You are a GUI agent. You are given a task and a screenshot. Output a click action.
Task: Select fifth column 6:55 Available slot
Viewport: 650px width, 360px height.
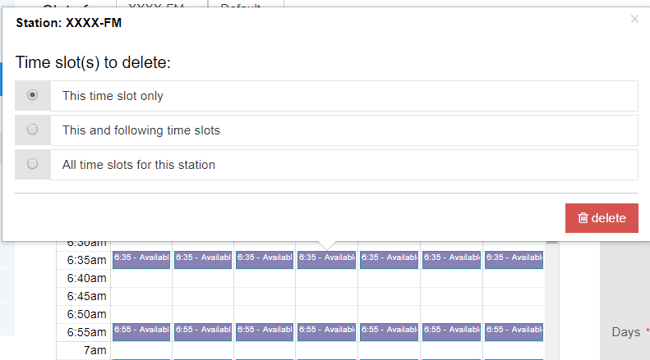[x=389, y=332]
